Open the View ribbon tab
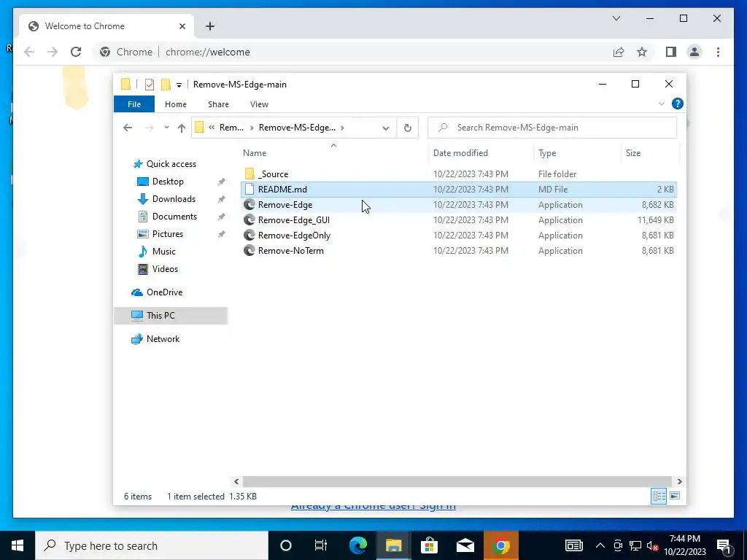The height and width of the screenshot is (560, 747). click(x=259, y=104)
